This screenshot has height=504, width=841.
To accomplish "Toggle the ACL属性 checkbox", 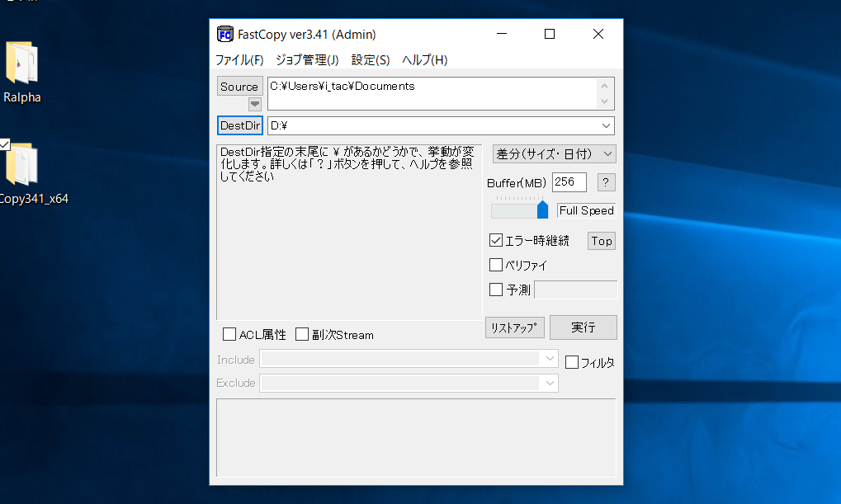I will [229, 334].
